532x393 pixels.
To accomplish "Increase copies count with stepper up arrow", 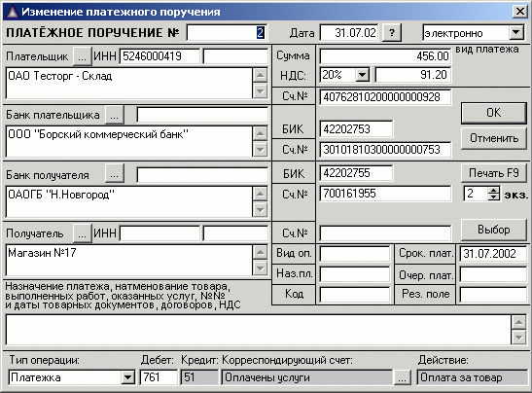I will [x=494, y=190].
